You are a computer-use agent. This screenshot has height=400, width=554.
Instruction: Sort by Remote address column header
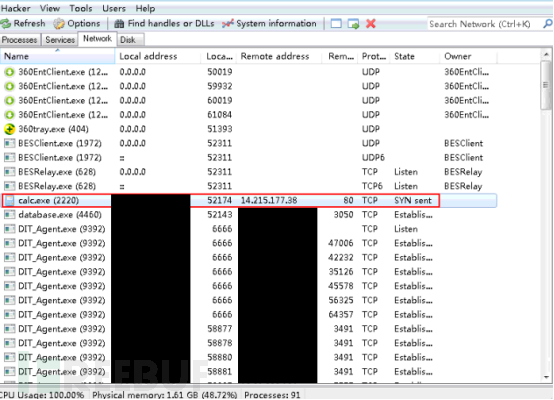pyautogui.click(x=279, y=56)
